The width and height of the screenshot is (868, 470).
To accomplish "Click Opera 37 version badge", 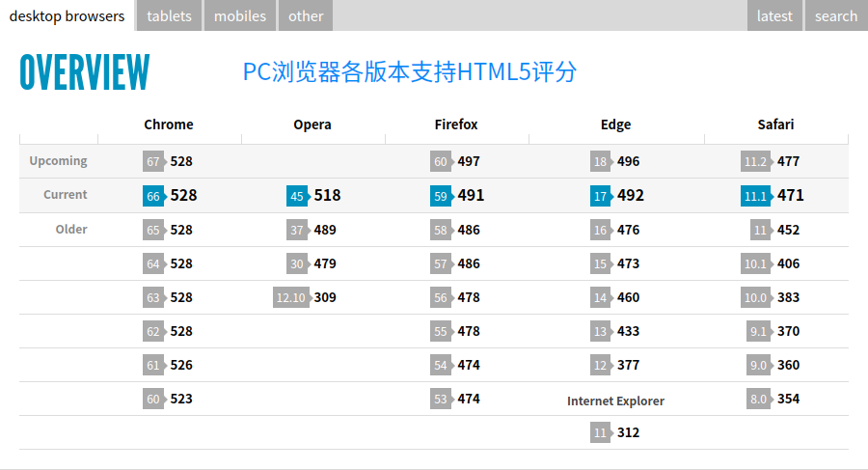I will click(x=297, y=230).
